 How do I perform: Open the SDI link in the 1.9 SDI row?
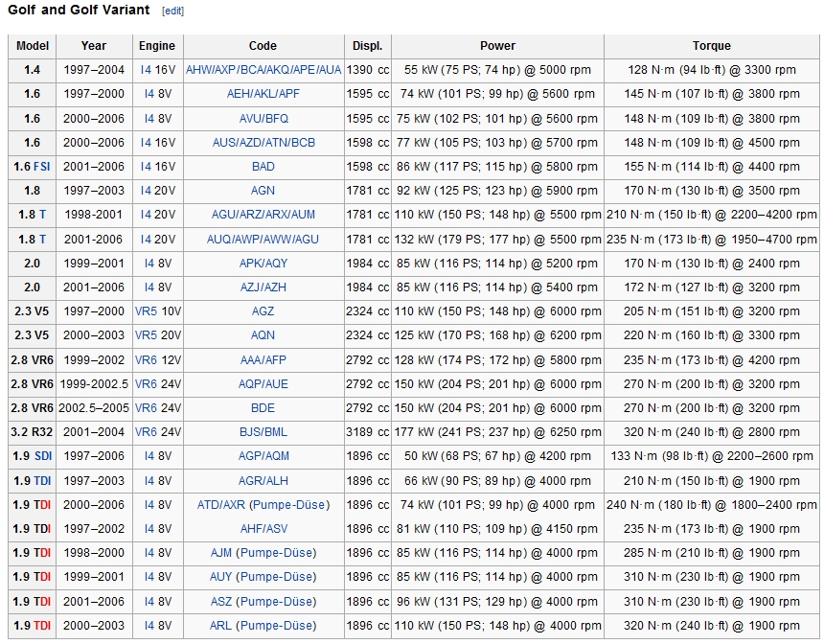(x=43, y=456)
